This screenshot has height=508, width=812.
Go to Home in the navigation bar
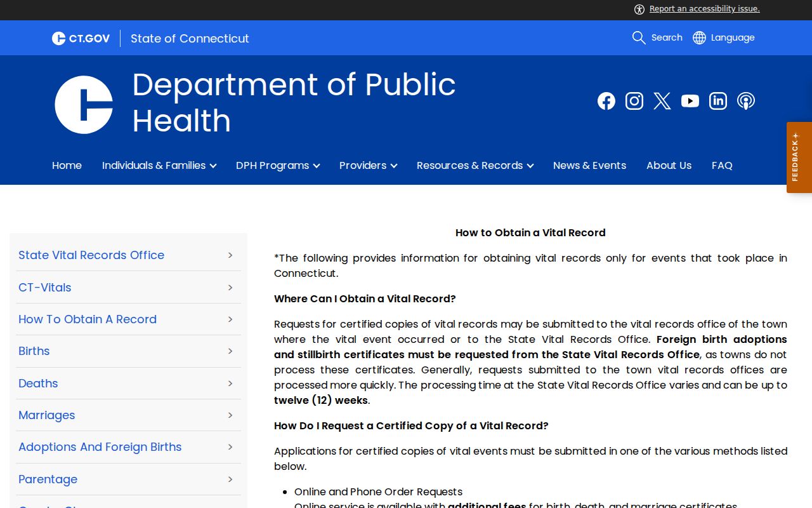coord(67,165)
